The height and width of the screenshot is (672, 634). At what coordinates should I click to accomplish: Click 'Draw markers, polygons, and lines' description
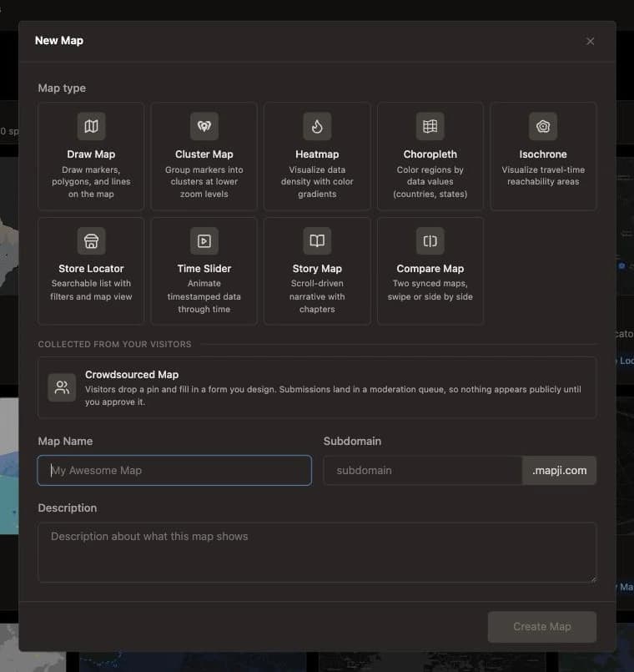91,182
